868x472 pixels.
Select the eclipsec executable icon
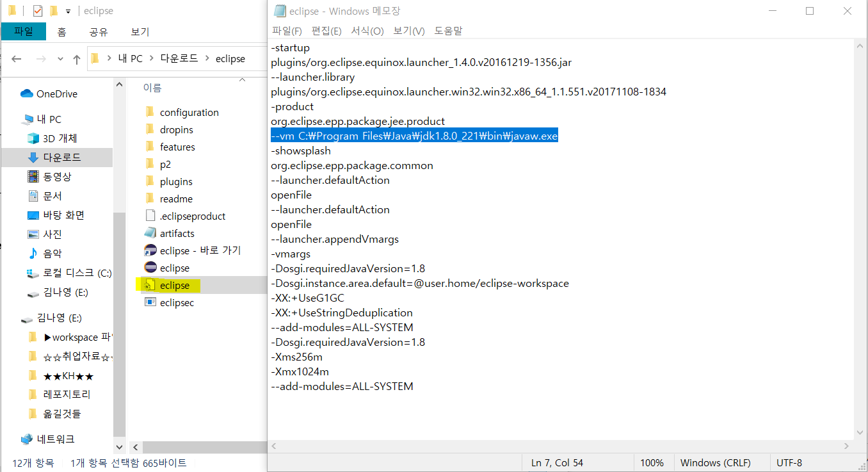(x=150, y=302)
